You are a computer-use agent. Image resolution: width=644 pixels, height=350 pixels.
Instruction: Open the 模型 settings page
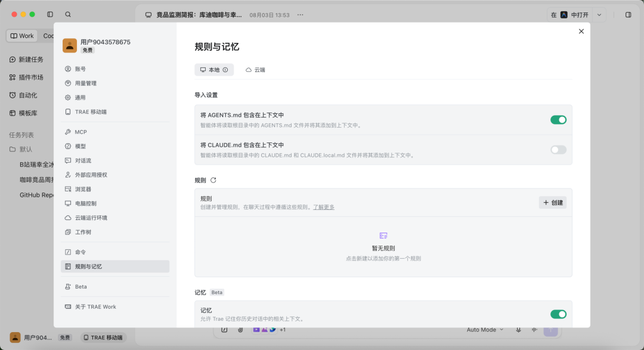(115, 146)
